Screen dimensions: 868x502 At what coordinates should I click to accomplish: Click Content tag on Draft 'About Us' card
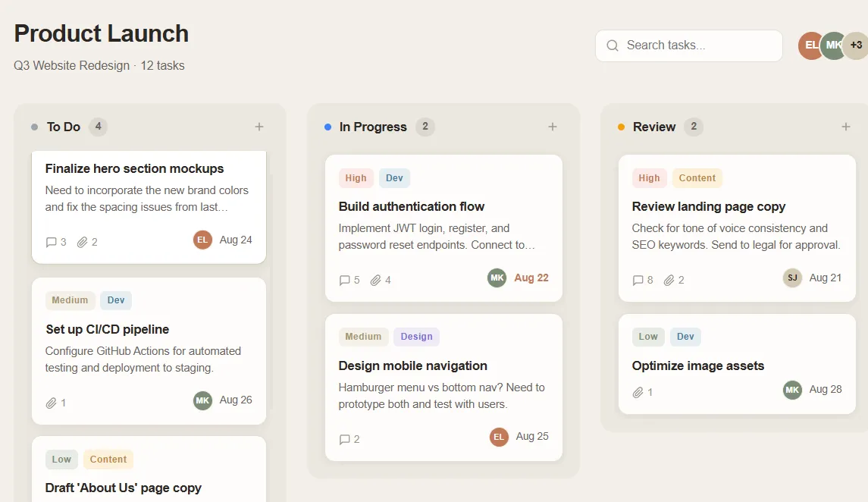tap(108, 460)
